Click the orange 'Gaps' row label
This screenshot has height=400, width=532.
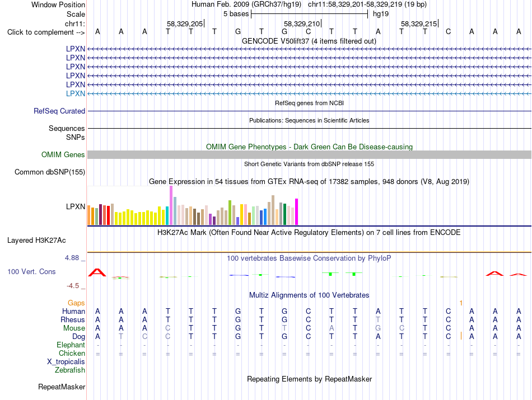76,303
